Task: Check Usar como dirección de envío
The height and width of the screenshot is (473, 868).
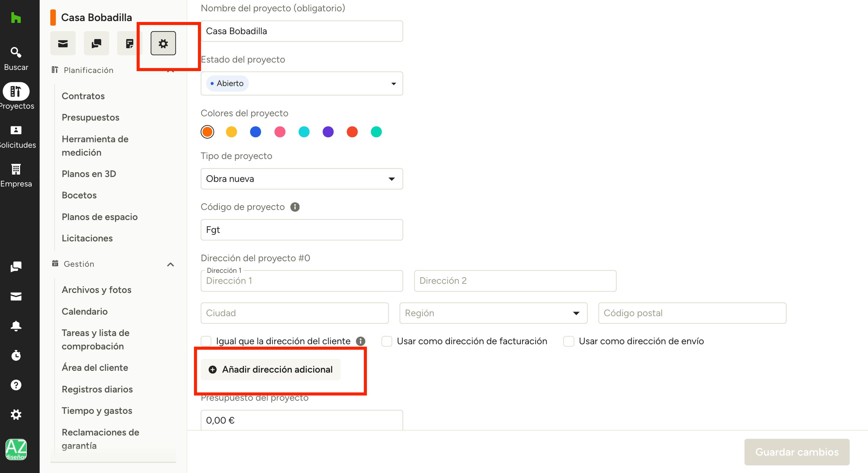Action: [569, 341]
